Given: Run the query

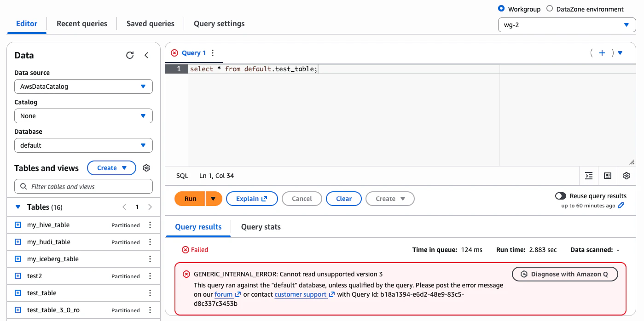Looking at the screenshot, I should (x=191, y=199).
